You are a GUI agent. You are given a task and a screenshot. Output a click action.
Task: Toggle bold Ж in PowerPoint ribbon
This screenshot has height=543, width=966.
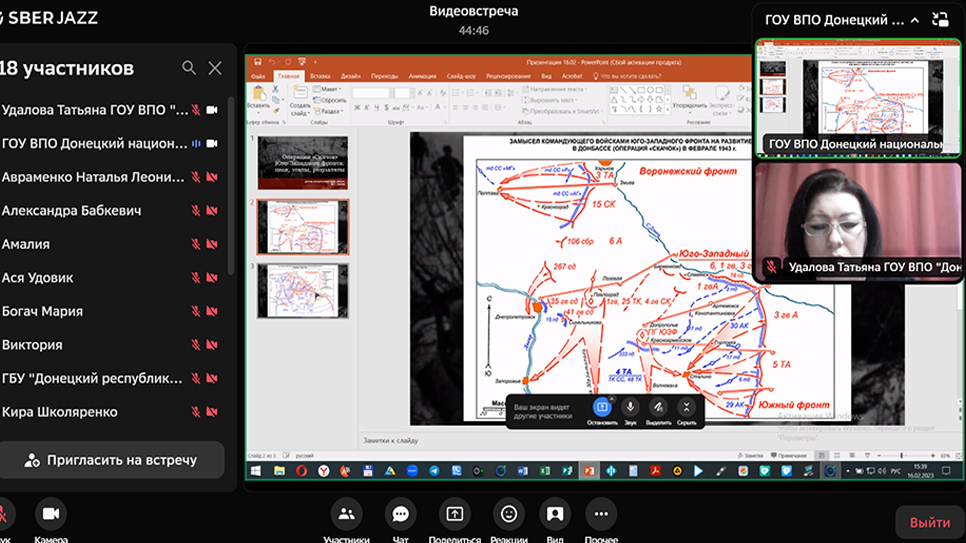(x=357, y=108)
